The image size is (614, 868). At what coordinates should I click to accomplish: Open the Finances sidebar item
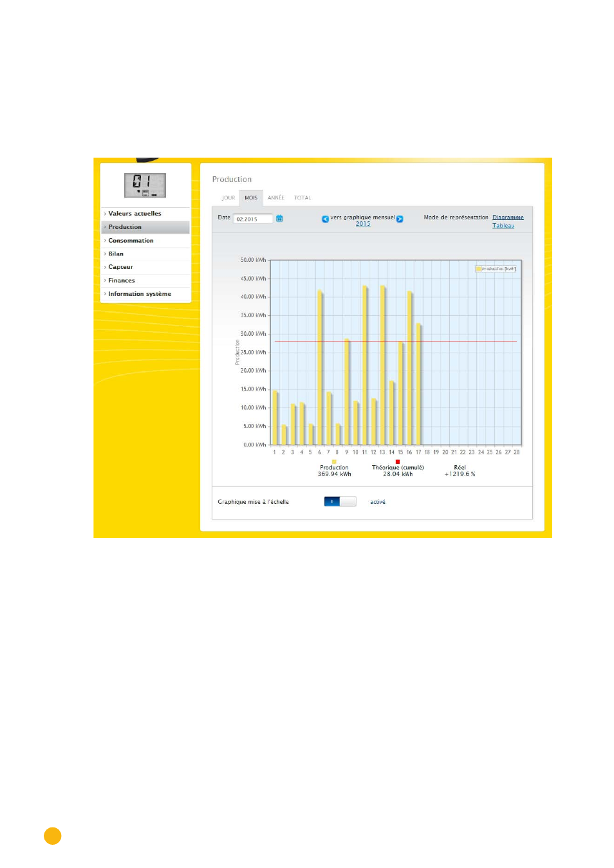[x=145, y=281]
